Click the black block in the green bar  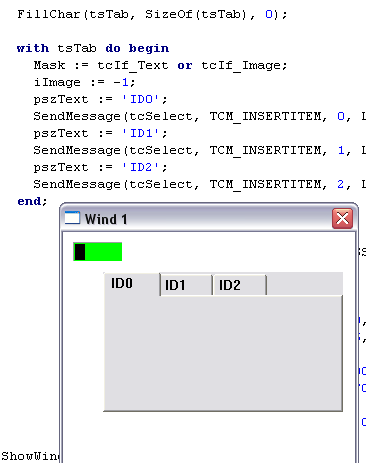80,252
